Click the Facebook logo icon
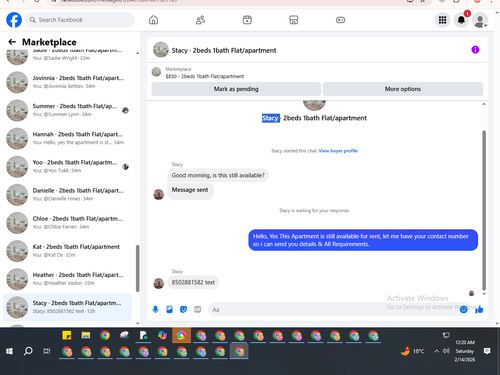The width and height of the screenshot is (500, 375). pos(14,20)
